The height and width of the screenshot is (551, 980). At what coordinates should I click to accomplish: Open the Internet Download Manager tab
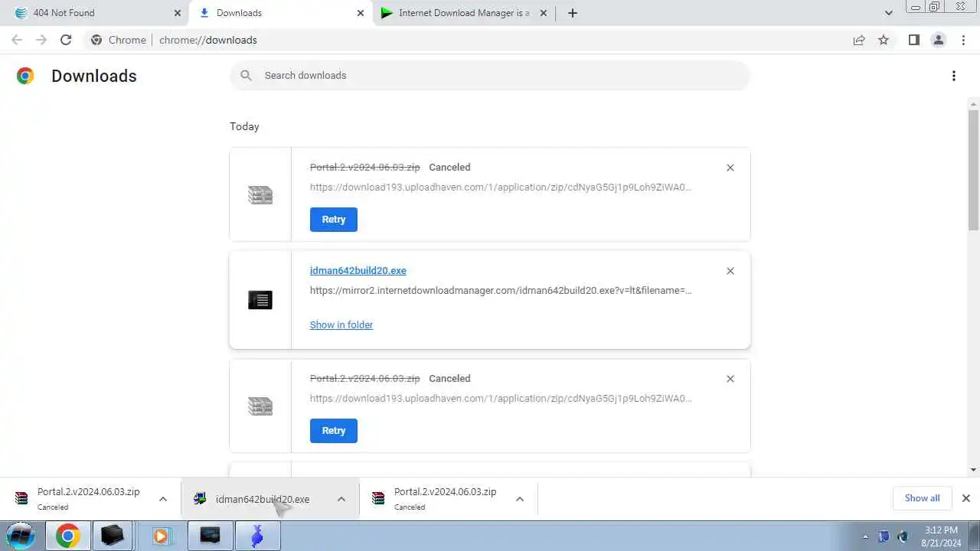463,13
